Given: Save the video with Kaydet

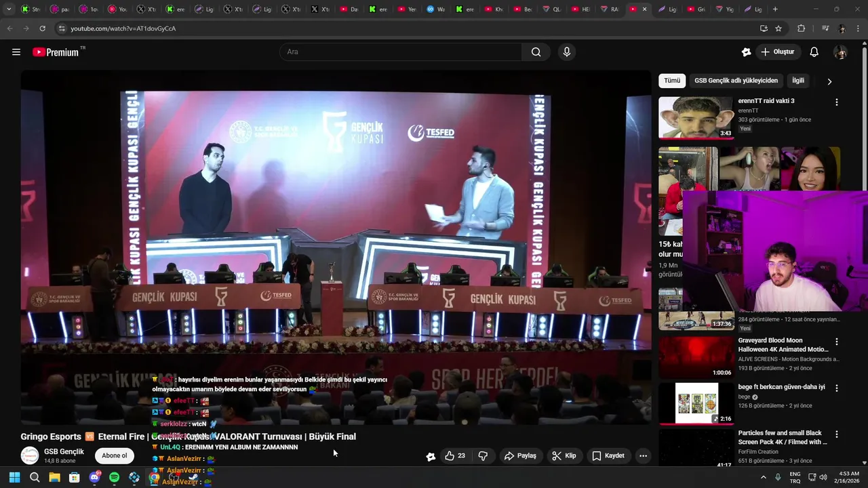Looking at the screenshot, I should (608, 456).
